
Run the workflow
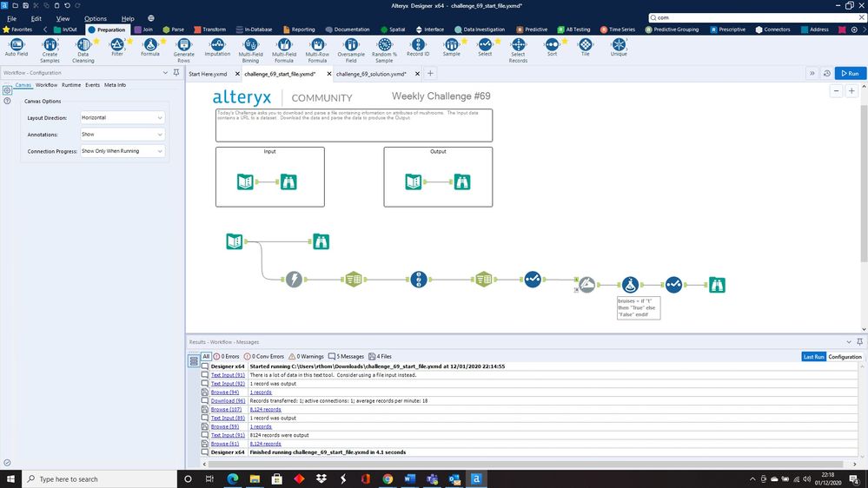point(851,73)
